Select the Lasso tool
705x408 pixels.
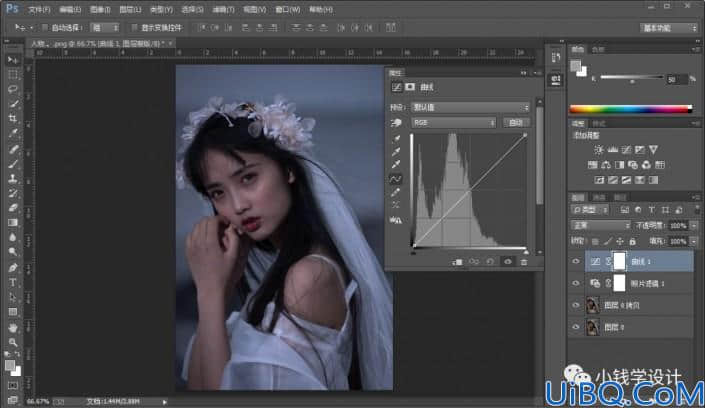click(13, 89)
